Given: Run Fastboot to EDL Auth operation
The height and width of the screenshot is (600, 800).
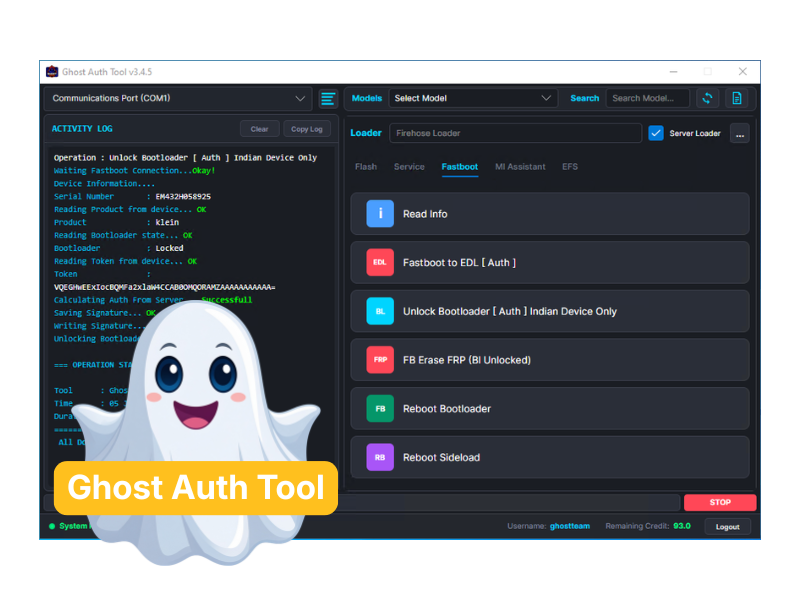Looking at the screenshot, I should tap(550, 262).
